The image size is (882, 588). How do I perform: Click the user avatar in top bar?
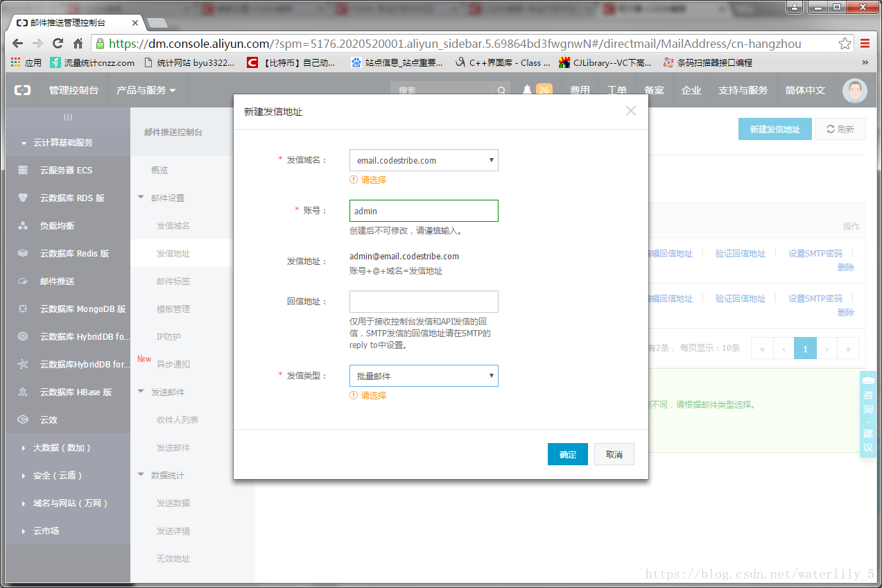[854, 91]
